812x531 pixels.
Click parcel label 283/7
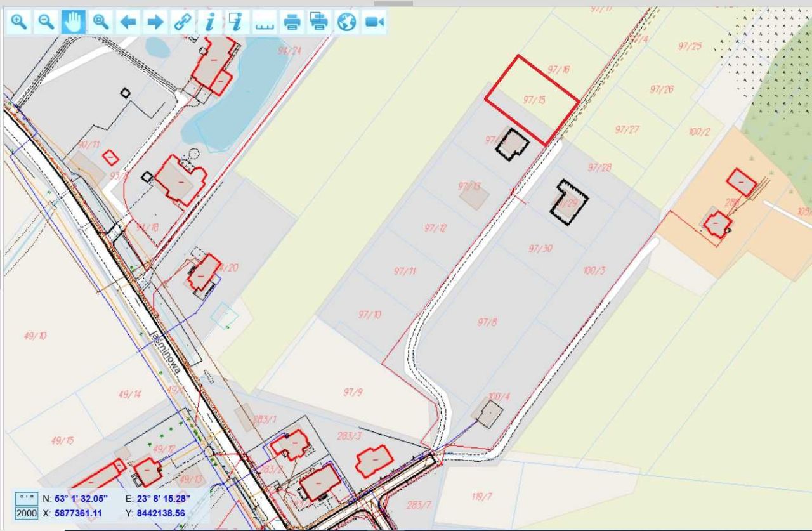click(419, 505)
